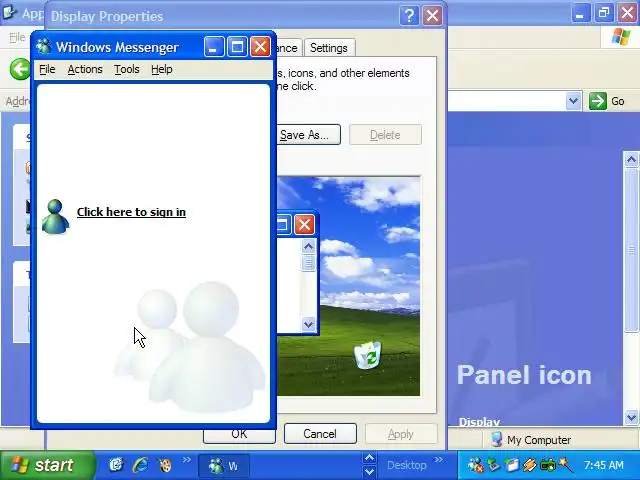Click the help question mark in Display Properties
This screenshot has height=480, width=640.
(x=409, y=16)
